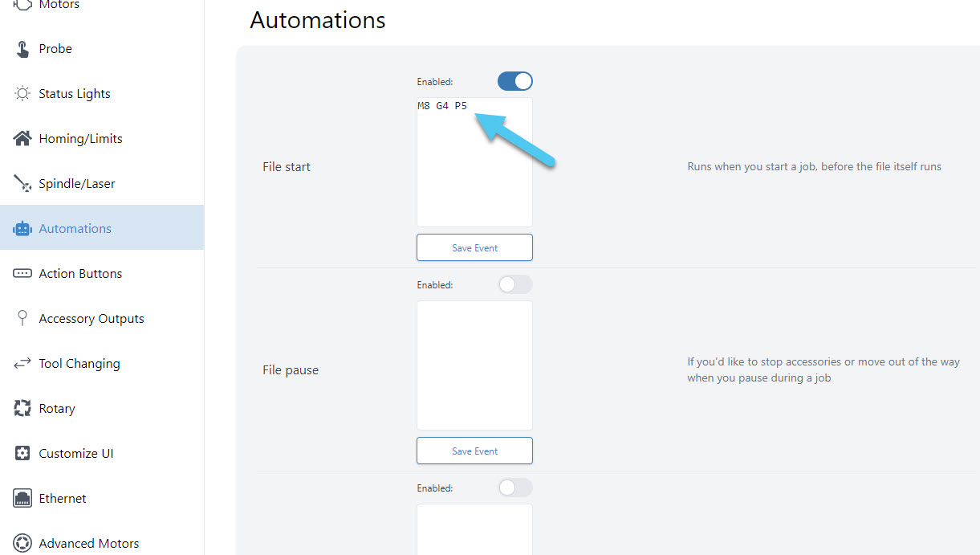980x555 pixels.
Task: Enable the third automation's toggle
Action: point(515,488)
